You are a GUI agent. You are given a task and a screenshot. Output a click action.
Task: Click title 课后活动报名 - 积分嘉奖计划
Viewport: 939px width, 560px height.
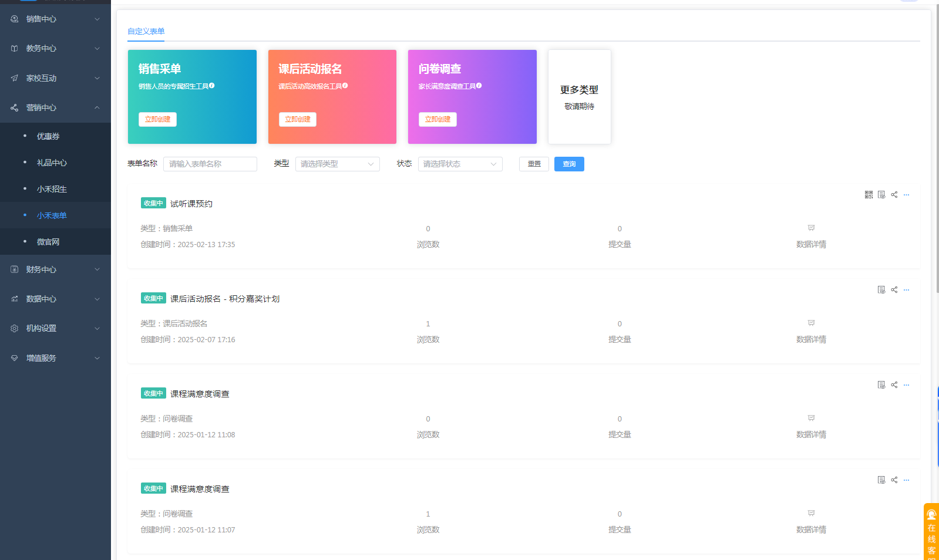(x=225, y=299)
